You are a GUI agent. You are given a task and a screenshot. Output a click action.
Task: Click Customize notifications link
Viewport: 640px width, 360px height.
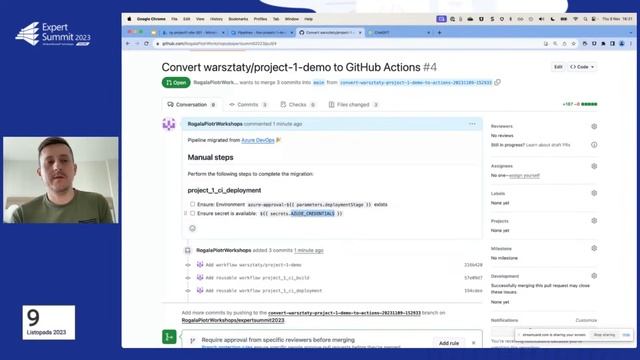586,320
